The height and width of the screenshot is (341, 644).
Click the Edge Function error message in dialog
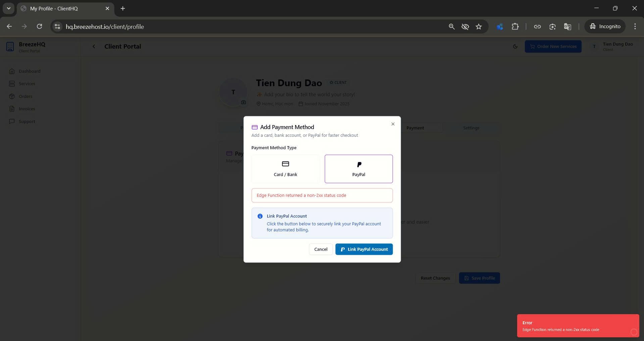click(322, 195)
